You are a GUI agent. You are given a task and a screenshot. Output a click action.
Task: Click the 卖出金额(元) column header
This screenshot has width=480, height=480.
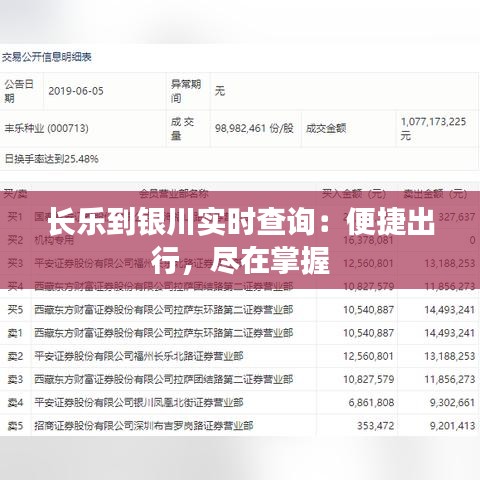(x=435, y=193)
